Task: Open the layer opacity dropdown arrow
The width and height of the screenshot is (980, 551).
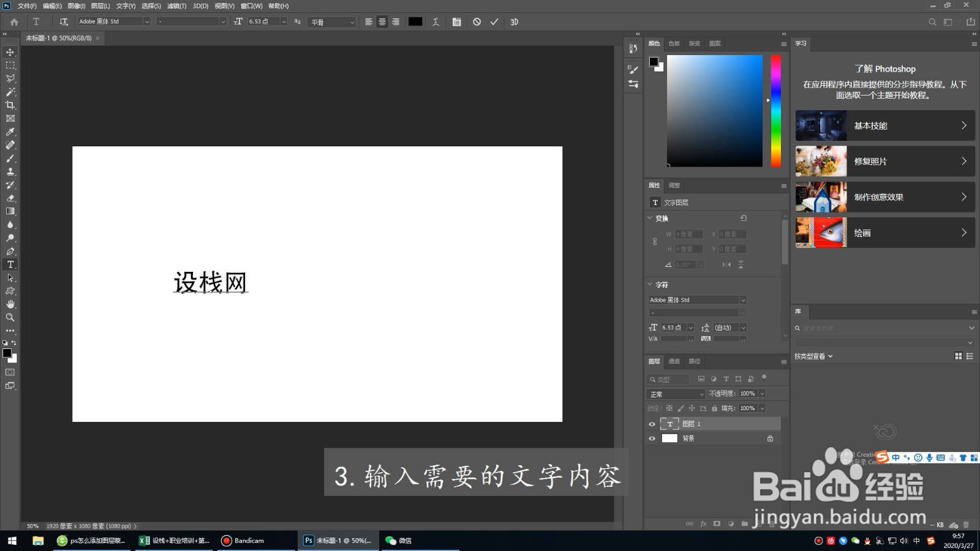Action: click(x=763, y=394)
